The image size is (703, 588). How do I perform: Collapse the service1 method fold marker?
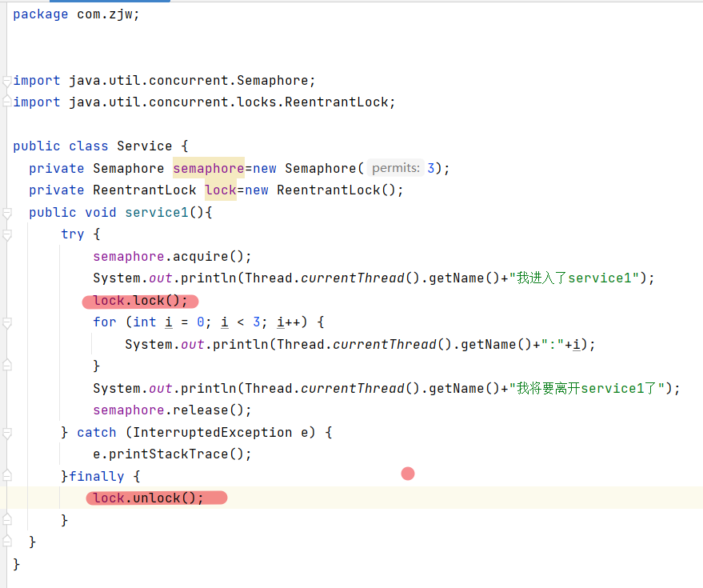click(6, 213)
